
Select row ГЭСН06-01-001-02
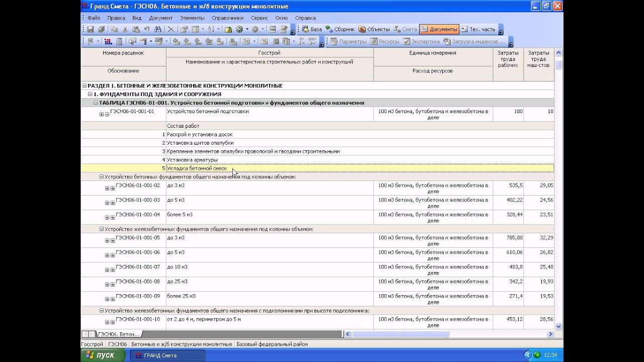[x=317, y=189]
